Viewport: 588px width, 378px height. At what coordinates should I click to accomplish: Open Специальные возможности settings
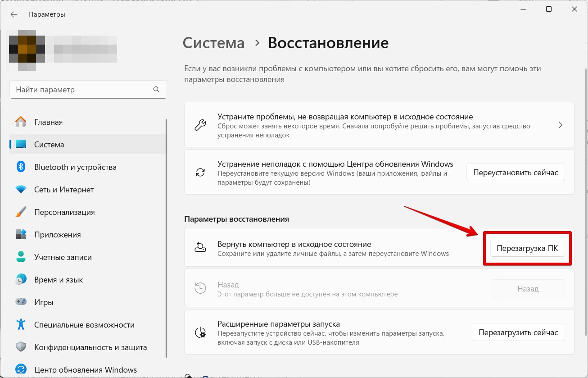pyautogui.click(x=88, y=325)
